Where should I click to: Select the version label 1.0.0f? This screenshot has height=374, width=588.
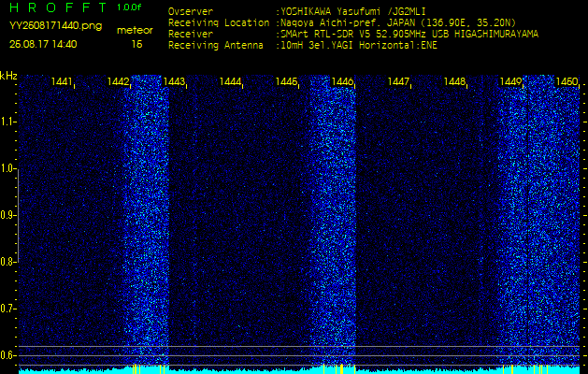(129, 7)
